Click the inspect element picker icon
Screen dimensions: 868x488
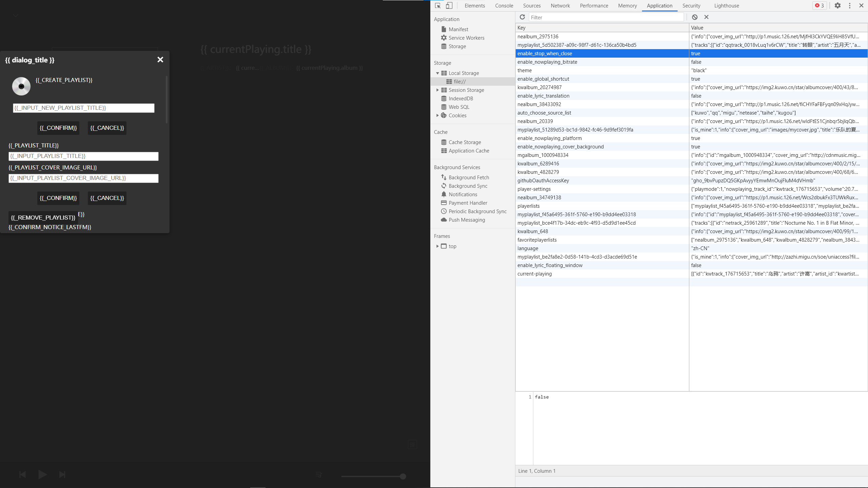pos(438,5)
